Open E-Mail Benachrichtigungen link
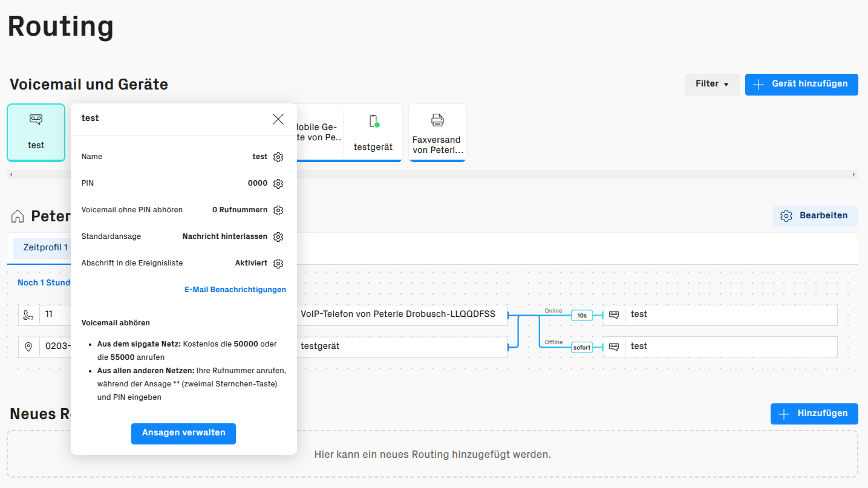 coord(235,290)
